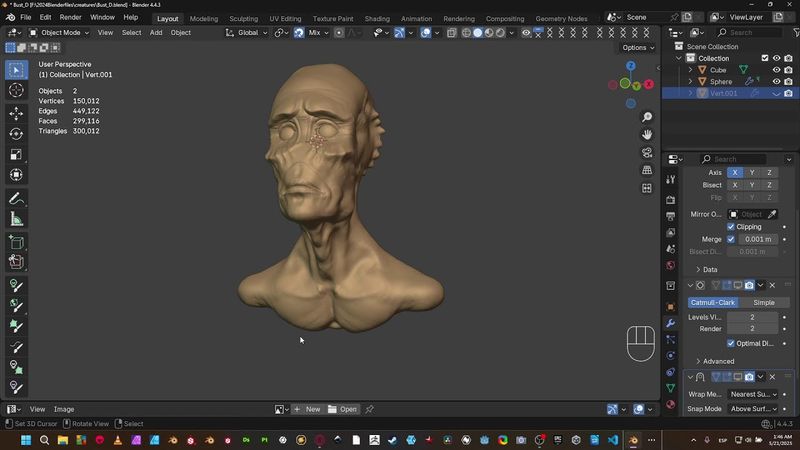Open the viewport Add menu
Image resolution: width=800 pixels, height=450 pixels.
(x=156, y=33)
